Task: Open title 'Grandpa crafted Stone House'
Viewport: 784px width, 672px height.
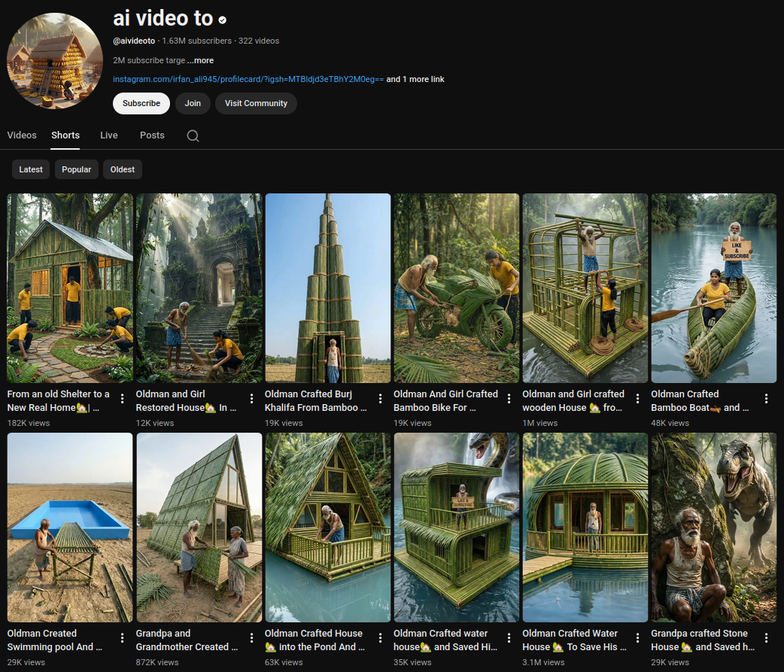Action: (703, 640)
